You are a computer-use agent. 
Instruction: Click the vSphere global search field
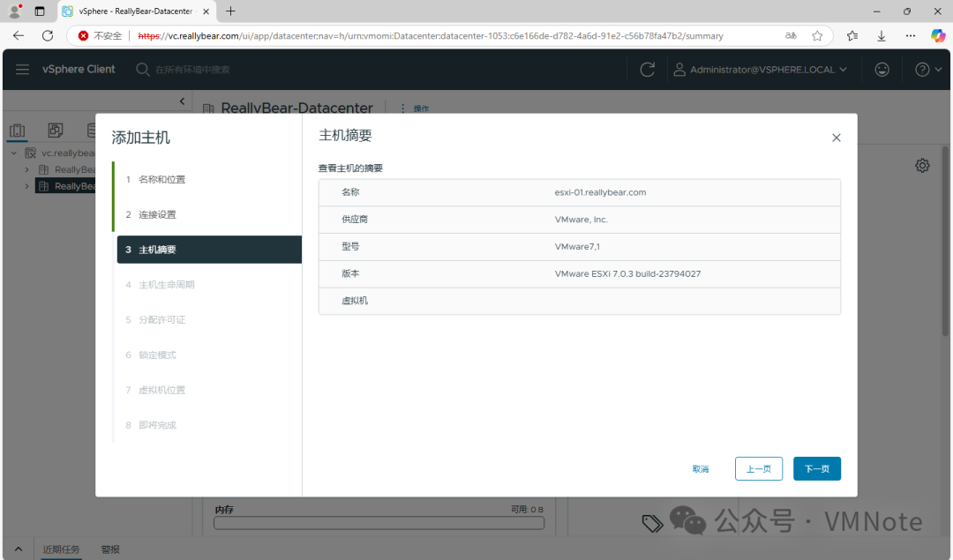point(192,70)
